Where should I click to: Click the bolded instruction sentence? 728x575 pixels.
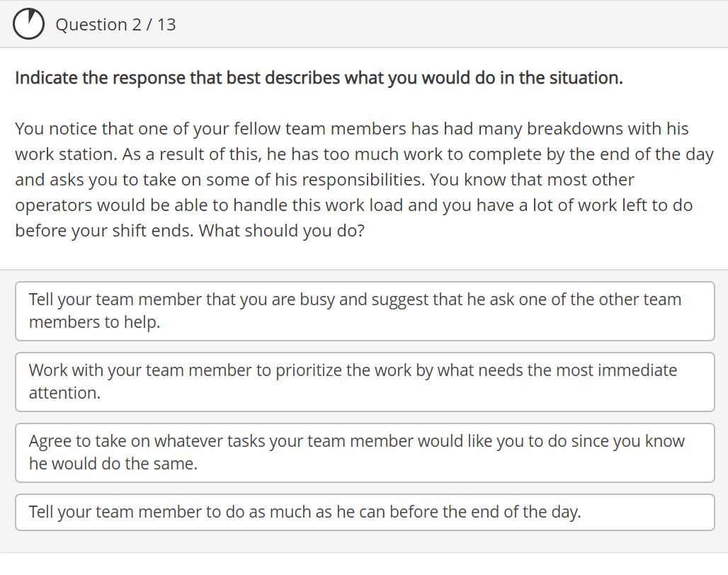[318, 77]
